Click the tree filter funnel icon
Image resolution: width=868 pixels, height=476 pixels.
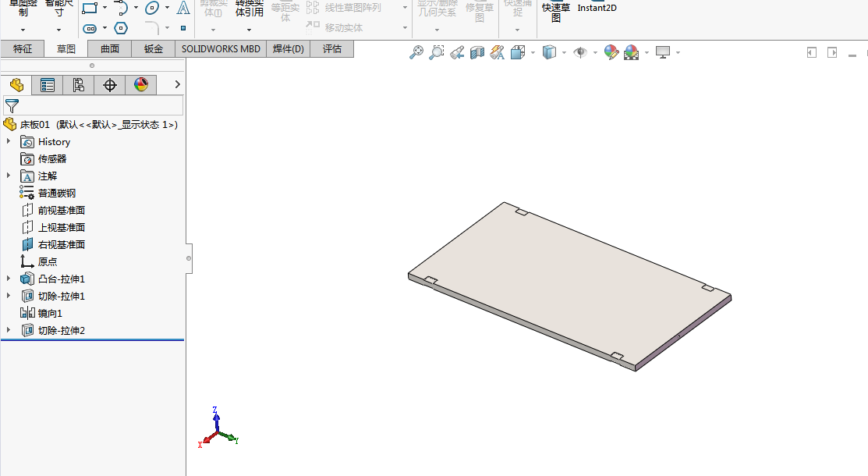click(12, 105)
